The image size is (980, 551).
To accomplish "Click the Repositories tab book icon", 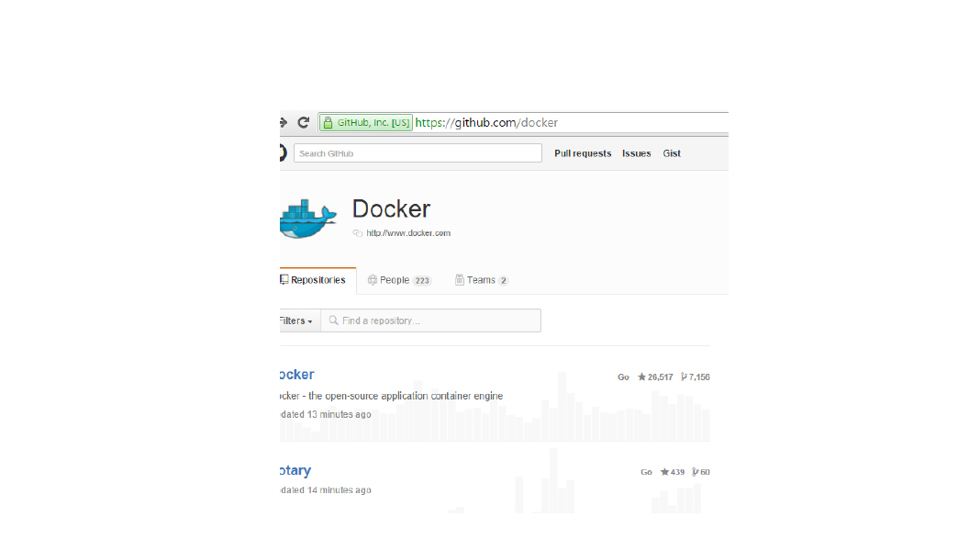I will pos(284,279).
